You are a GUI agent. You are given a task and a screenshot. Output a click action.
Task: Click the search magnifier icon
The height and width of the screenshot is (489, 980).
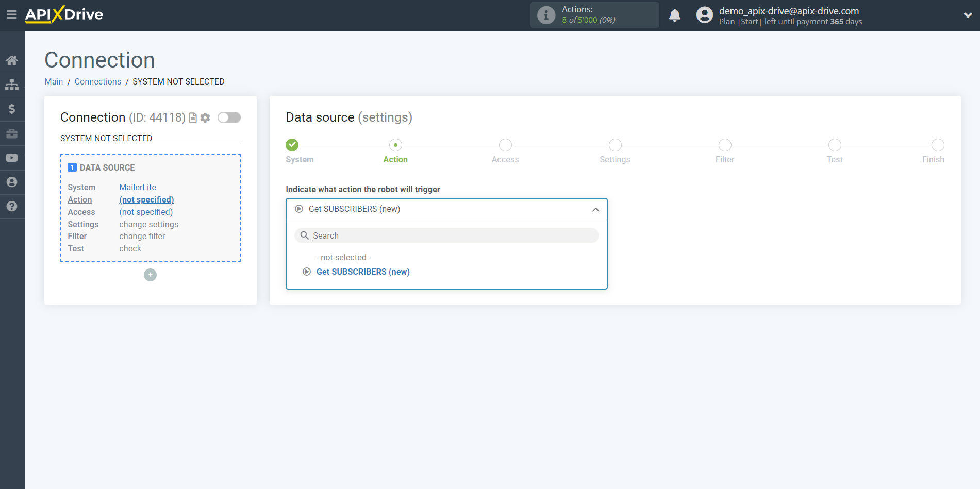point(305,235)
